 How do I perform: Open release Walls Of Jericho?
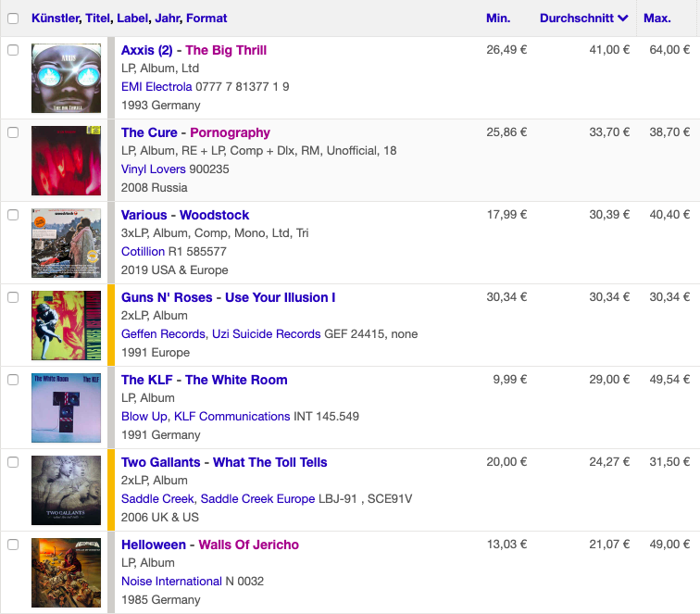tap(249, 545)
